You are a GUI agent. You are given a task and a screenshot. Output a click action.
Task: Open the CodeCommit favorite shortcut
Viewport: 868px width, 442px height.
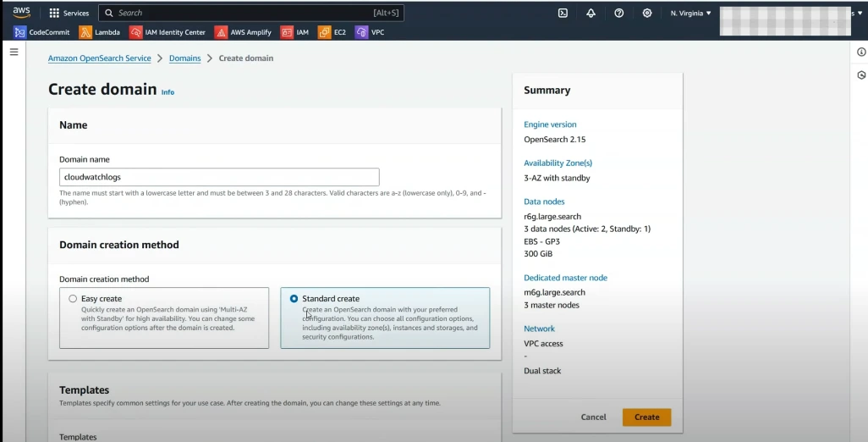click(x=42, y=32)
